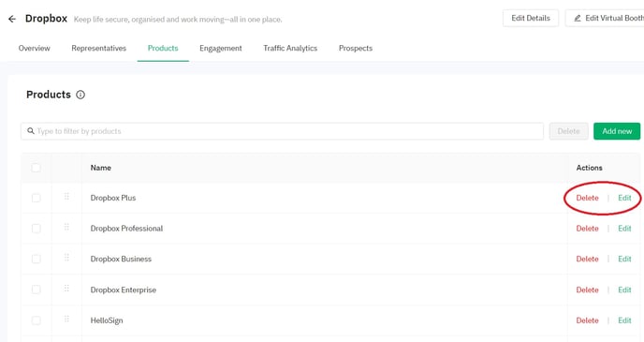The image size is (644, 342).
Task: Click the Actions column header
Action: [x=589, y=168]
